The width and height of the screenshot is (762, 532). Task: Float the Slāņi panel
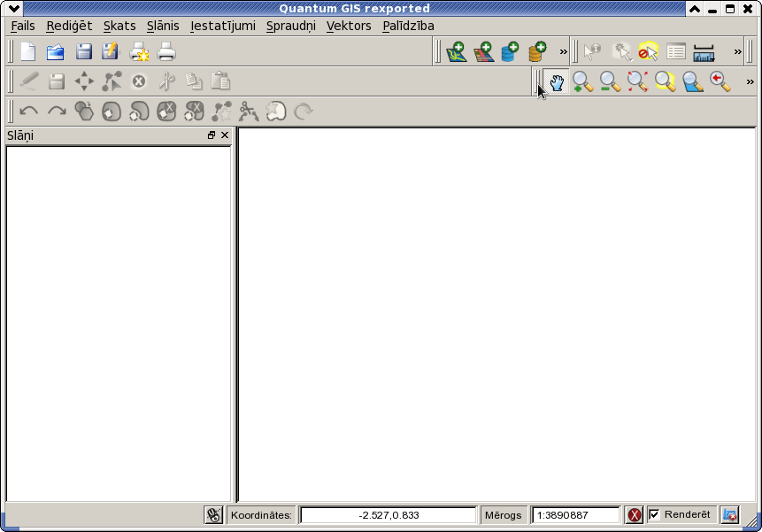(212, 135)
